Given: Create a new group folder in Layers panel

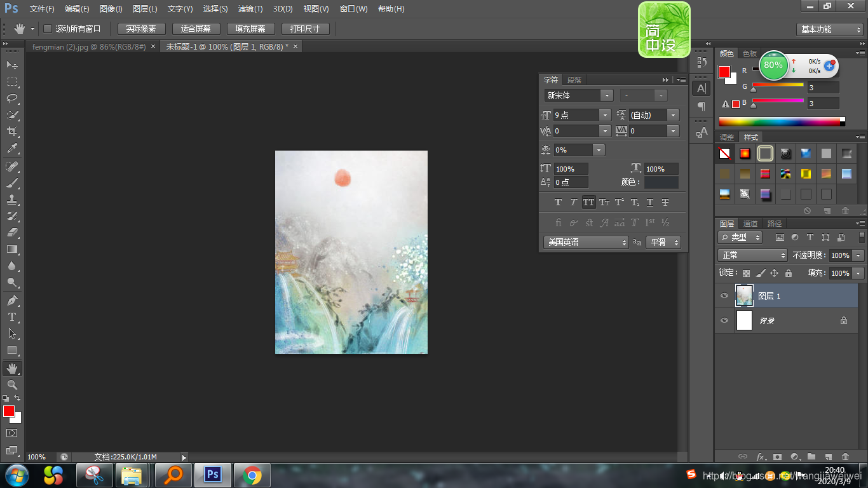Looking at the screenshot, I should click(811, 456).
